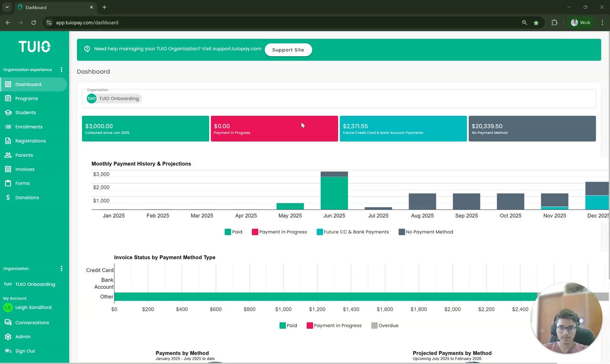Open the browser extensions puzzle icon

tap(554, 22)
